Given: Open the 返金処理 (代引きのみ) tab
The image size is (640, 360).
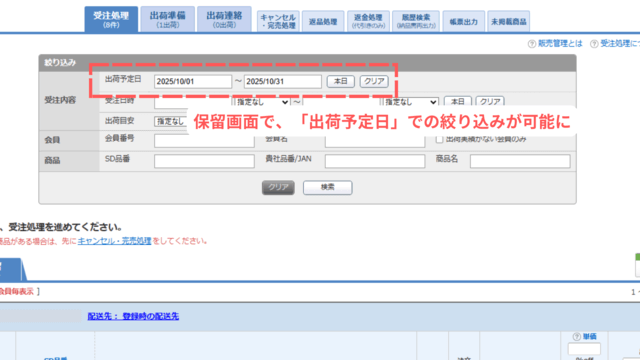Looking at the screenshot, I should pyautogui.click(x=368, y=21).
